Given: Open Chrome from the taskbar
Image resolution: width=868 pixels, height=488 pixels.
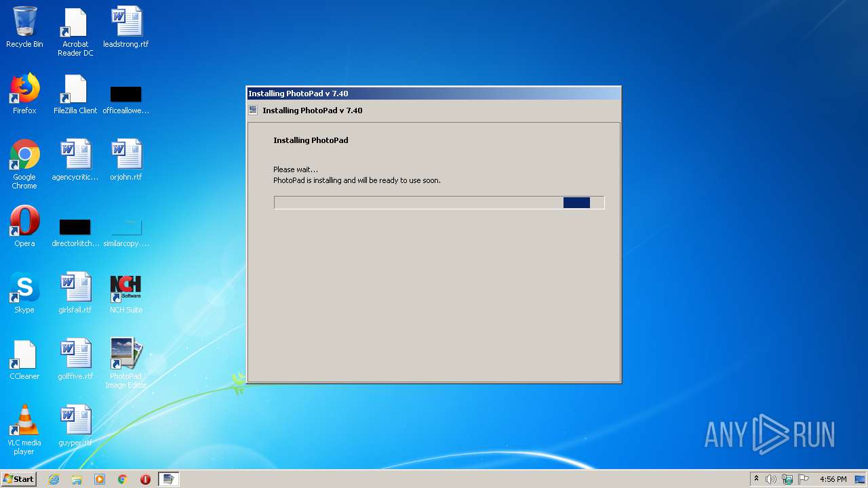Looking at the screenshot, I should coord(123,479).
